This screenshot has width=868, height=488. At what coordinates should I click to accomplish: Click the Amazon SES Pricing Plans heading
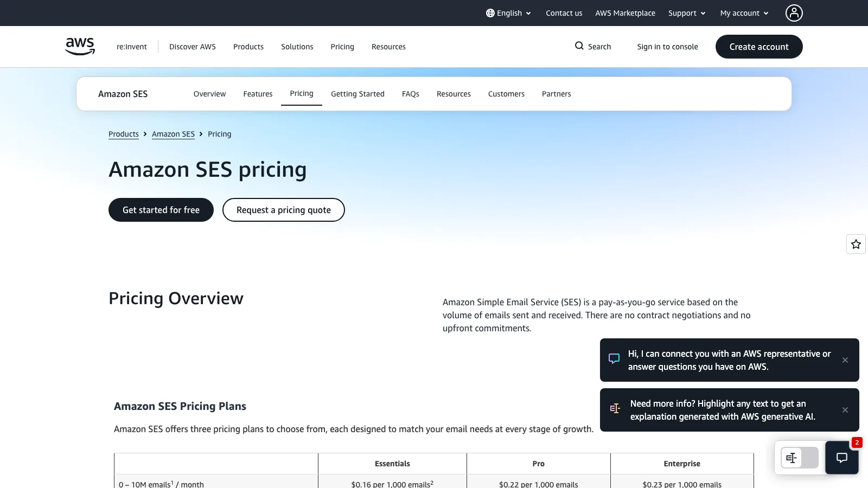[x=180, y=406]
